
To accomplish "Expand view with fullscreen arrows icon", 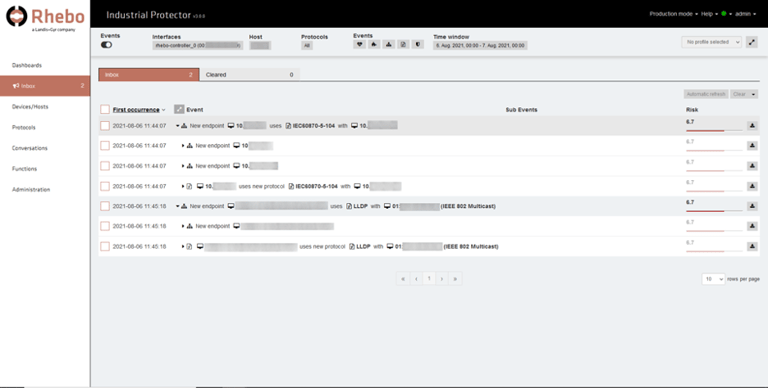I will [752, 42].
